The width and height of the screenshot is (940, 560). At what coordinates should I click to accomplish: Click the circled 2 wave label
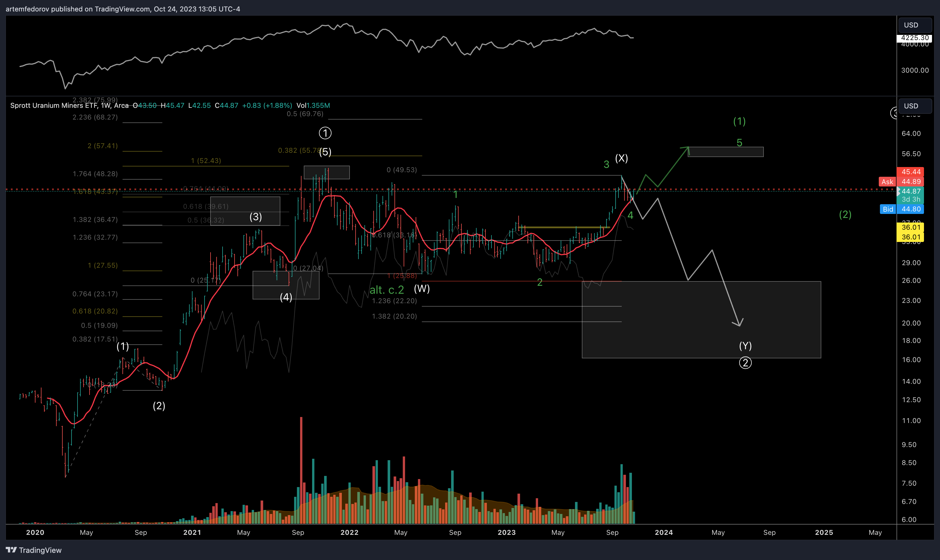point(745,363)
